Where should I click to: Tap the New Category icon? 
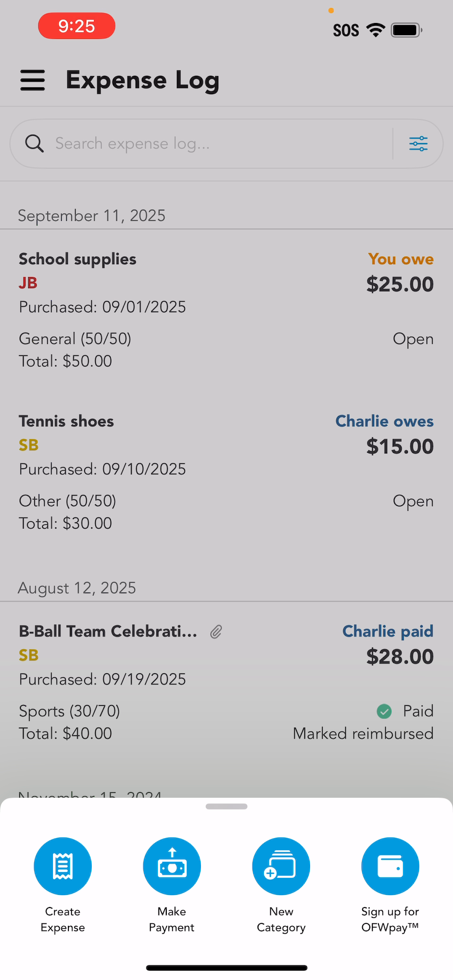pos(281,866)
